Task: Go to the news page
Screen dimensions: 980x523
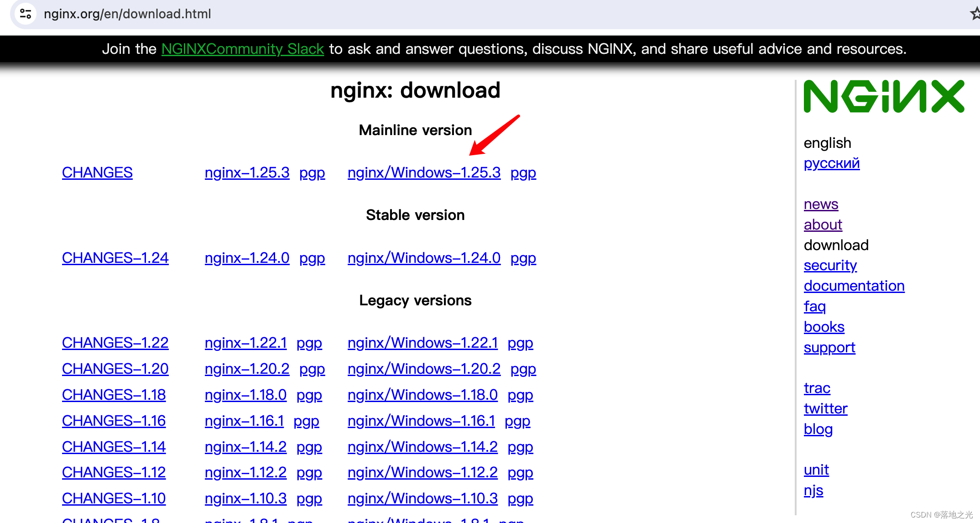Action: (x=821, y=204)
